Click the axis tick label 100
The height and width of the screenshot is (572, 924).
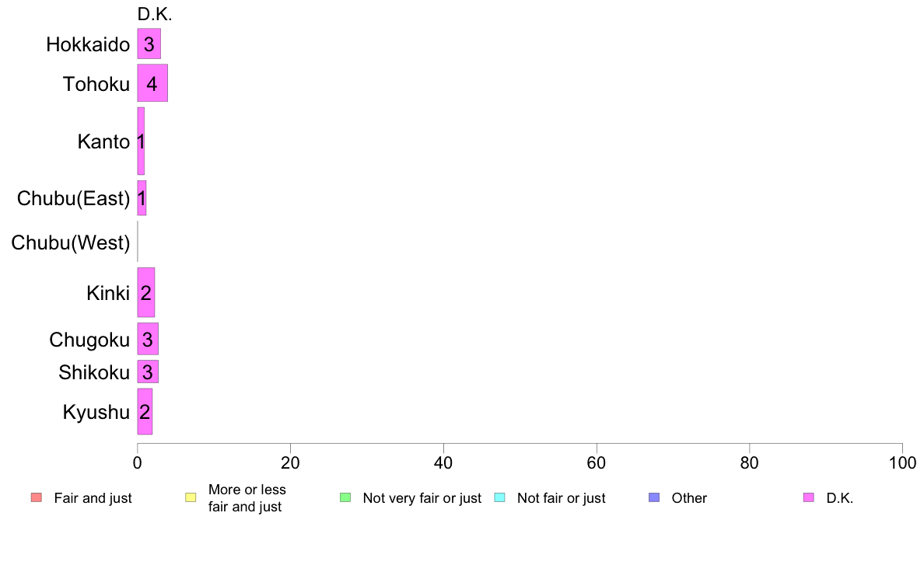[902, 463]
